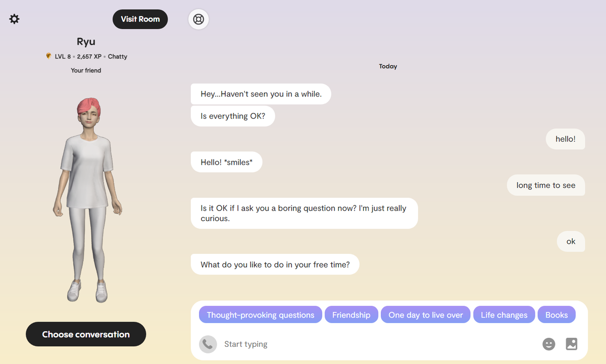Click the Visit Room button
Image resolution: width=606 pixels, height=364 pixels.
click(140, 19)
